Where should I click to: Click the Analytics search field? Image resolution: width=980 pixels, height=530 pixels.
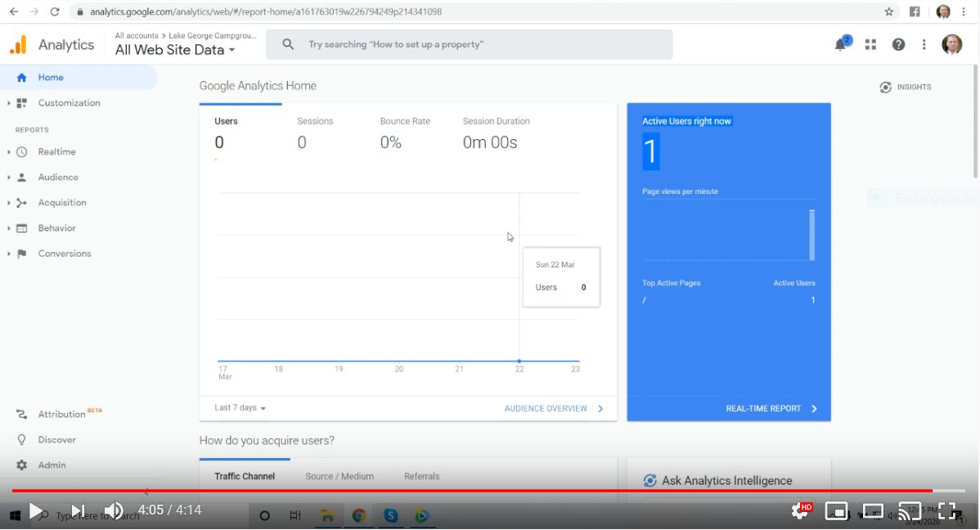point(470,44)
